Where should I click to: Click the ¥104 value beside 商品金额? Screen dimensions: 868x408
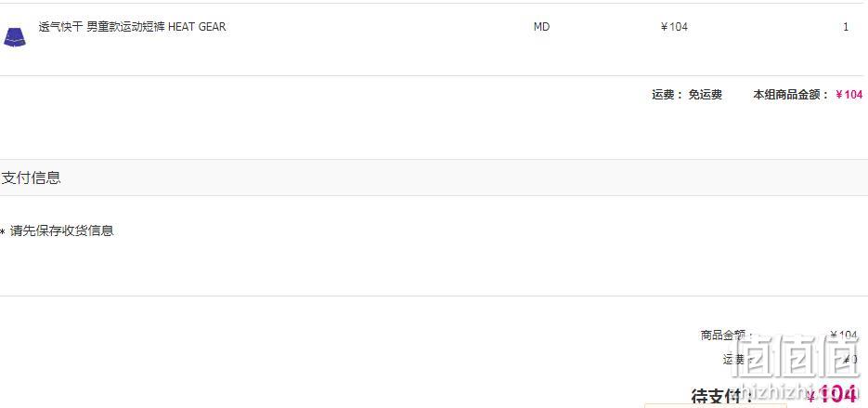[x=844, y=335]
